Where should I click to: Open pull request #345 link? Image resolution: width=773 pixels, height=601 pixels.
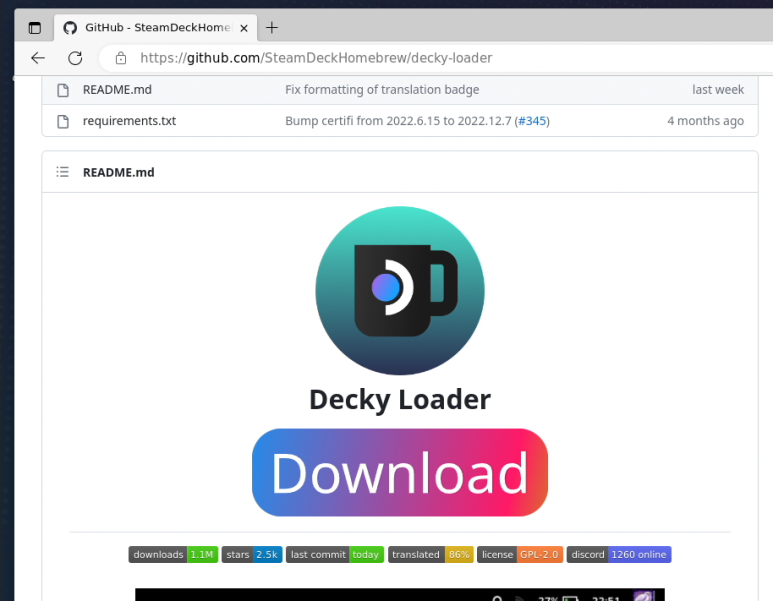[x=532, y=121]
